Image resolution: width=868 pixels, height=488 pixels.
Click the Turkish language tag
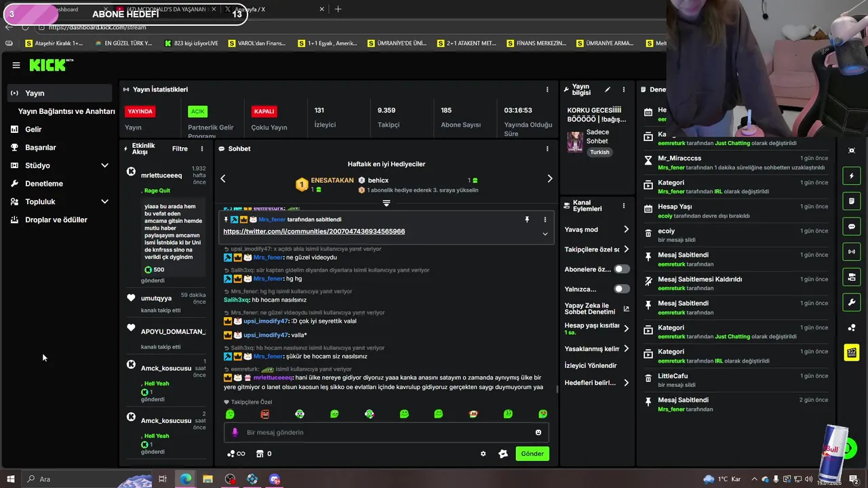(x=599, y=152)
